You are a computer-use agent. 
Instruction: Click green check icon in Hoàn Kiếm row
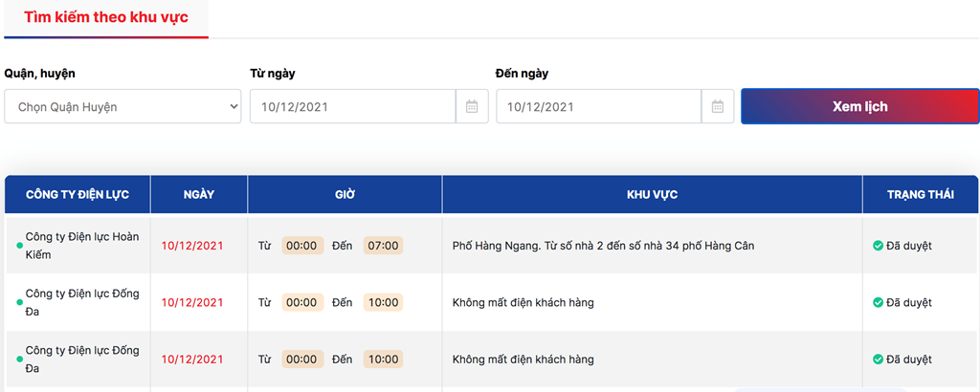(x=878, y=246)
